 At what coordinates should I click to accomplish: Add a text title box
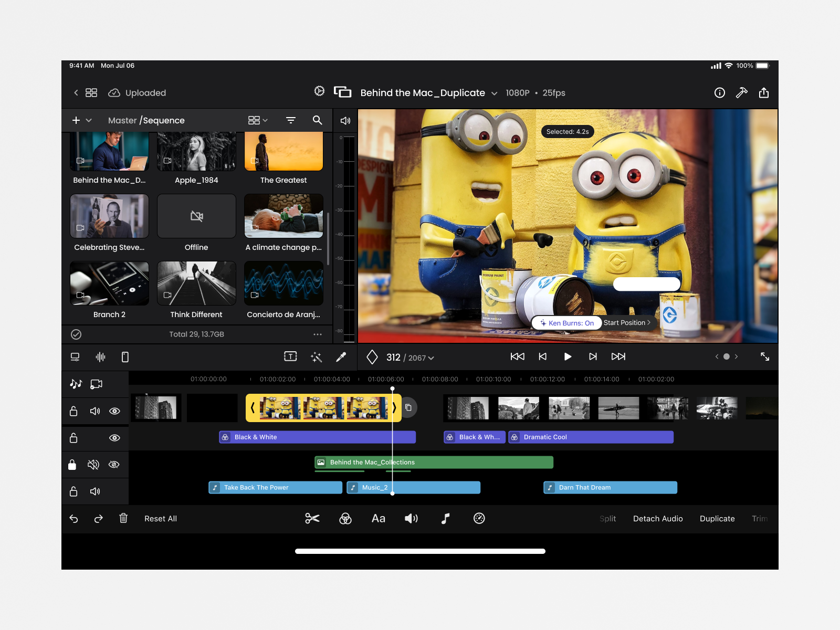290,356
